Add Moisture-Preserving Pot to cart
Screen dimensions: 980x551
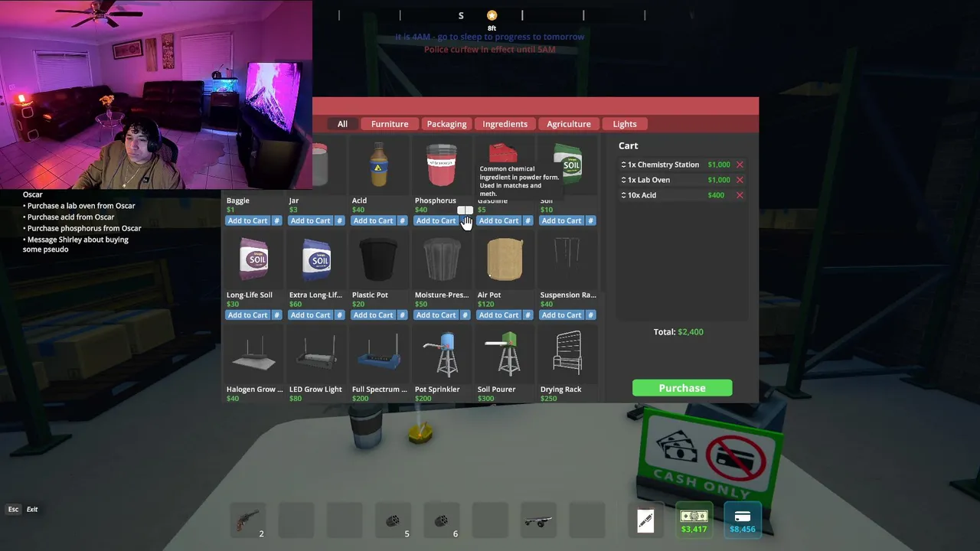(x=436, y=315)
